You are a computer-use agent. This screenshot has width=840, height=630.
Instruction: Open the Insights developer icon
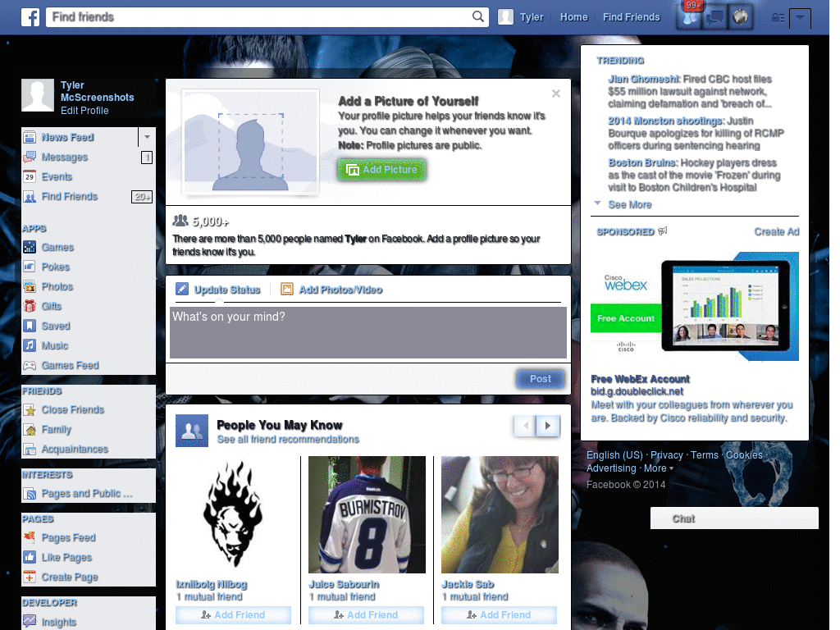click(30, 622)
